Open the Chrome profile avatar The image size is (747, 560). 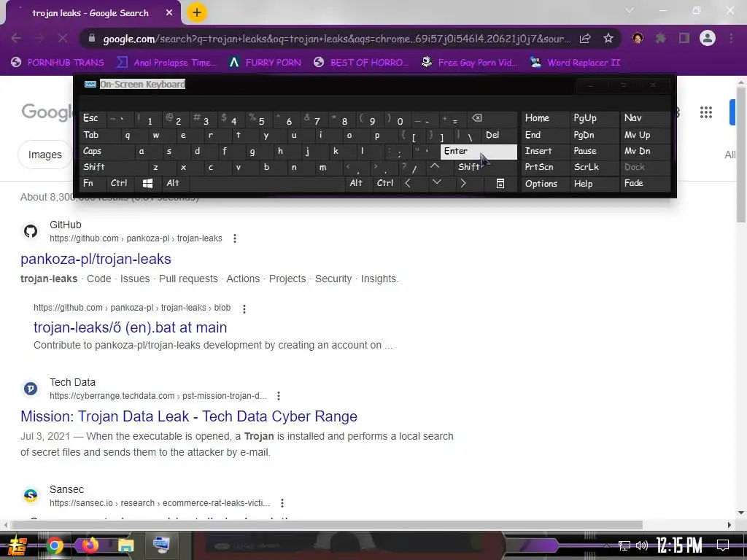[708, 38]
